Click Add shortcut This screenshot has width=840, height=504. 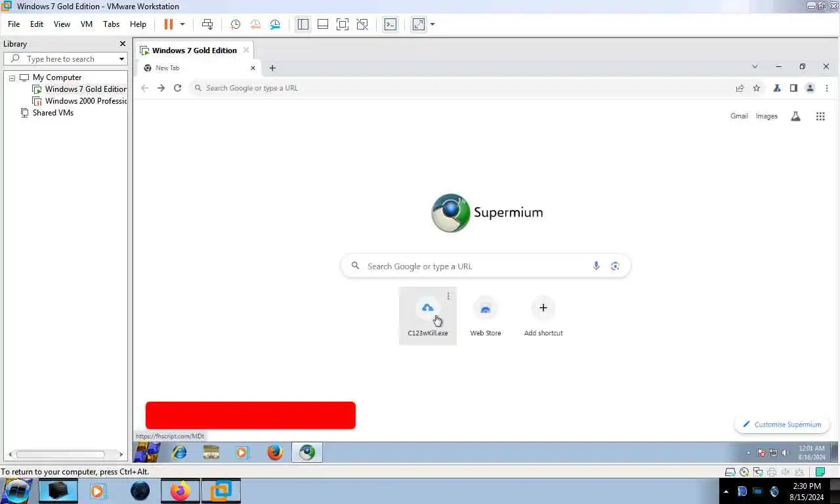pos(543,316)
